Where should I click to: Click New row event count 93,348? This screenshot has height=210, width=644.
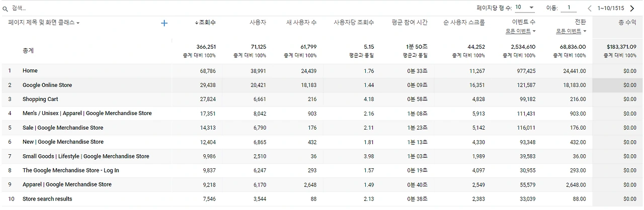click(x=527, y=142)
